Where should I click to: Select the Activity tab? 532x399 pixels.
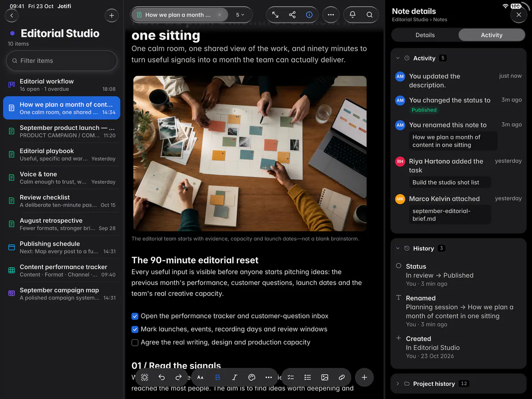point(492,35)
